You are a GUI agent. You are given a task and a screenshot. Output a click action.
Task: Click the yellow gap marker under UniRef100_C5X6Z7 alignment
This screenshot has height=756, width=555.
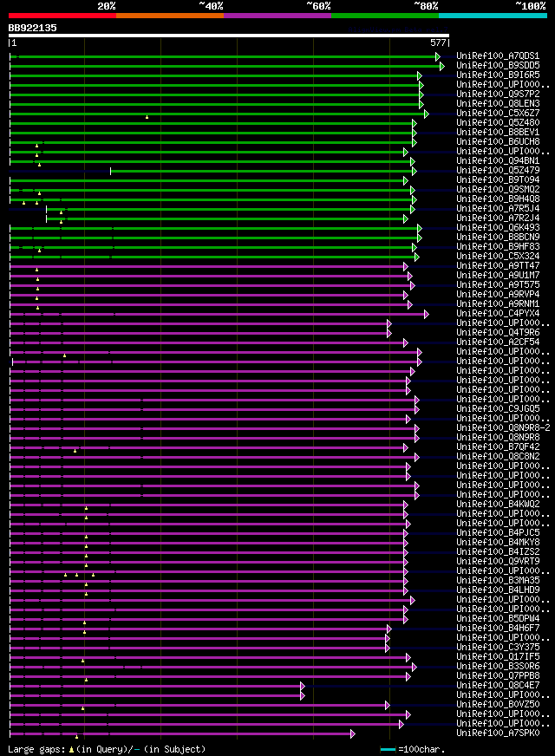(147, 117)
